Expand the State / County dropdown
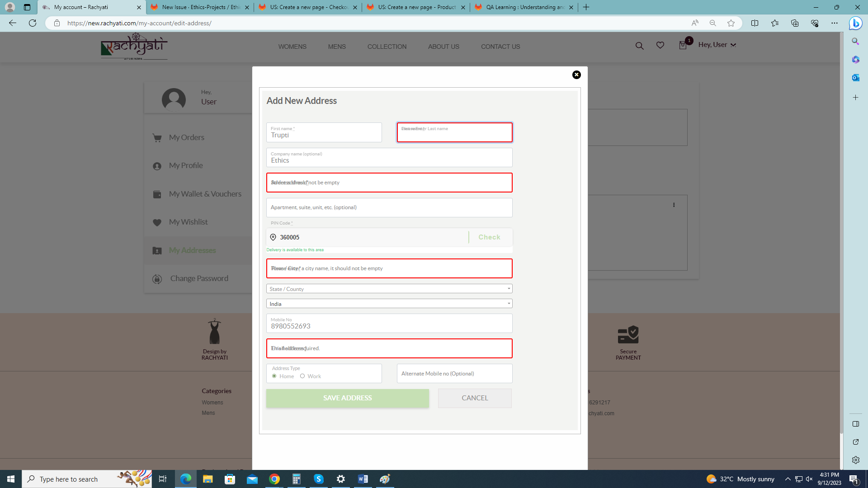The height and width of the screenshot is (488, 868). [389, 289]
